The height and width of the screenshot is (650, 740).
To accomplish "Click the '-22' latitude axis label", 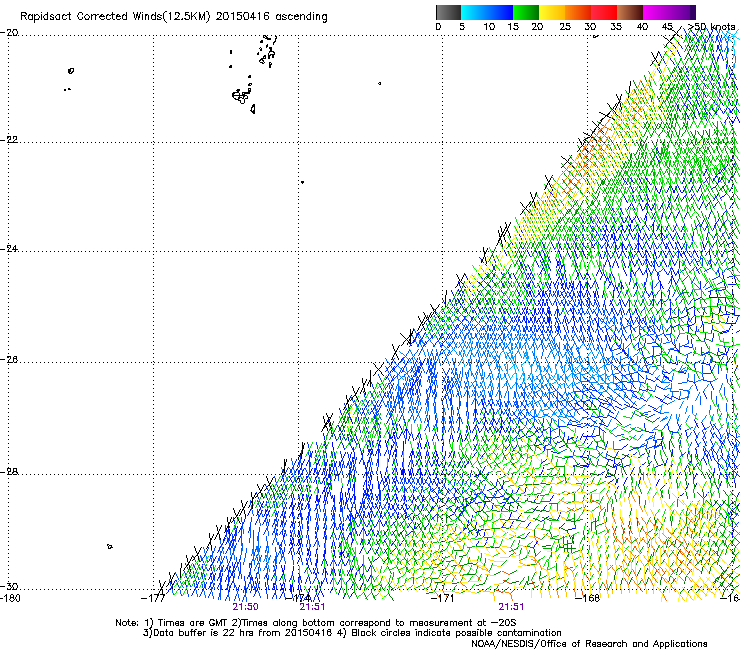I will pyautogui.click(x=9, y=140).
